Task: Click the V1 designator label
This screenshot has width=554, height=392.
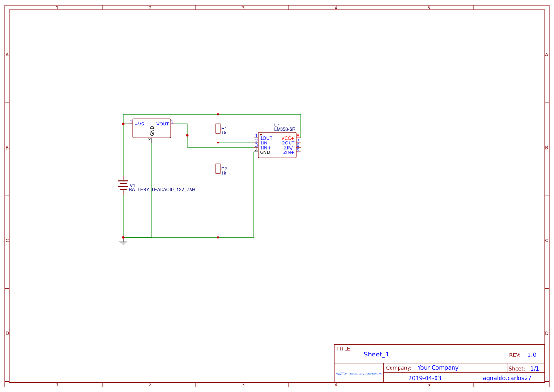Action: click(133, 185)
